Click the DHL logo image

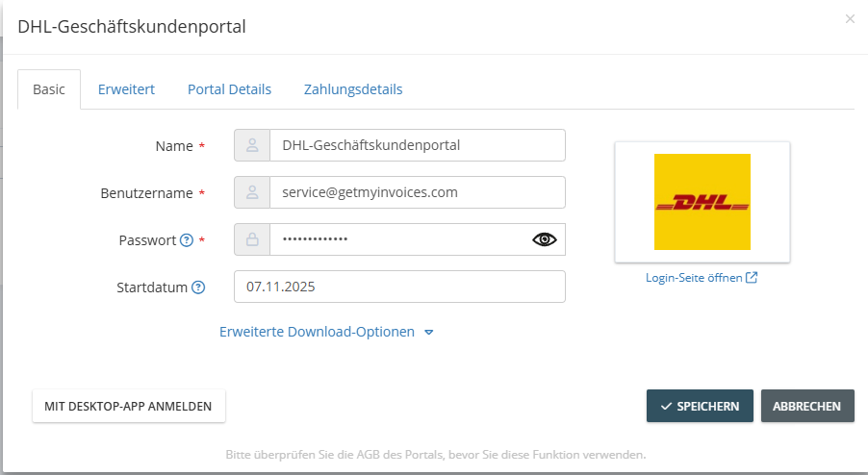702,202
